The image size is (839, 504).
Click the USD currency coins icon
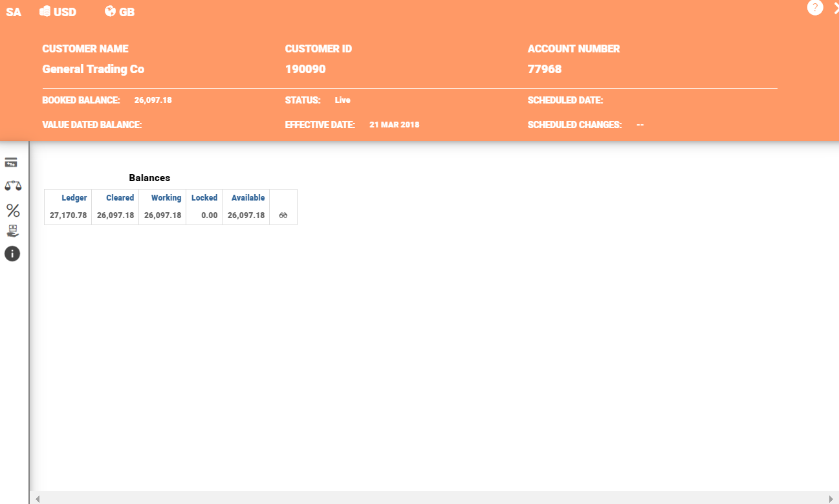[45, 12]
